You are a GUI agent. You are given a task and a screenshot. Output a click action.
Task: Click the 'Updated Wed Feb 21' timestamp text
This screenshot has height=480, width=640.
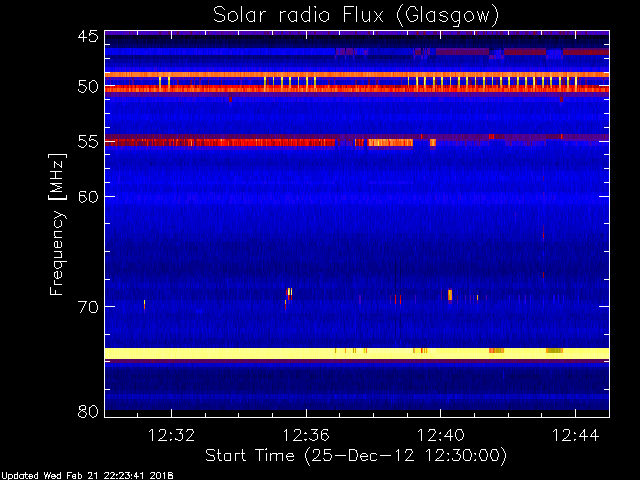(87, 476)
